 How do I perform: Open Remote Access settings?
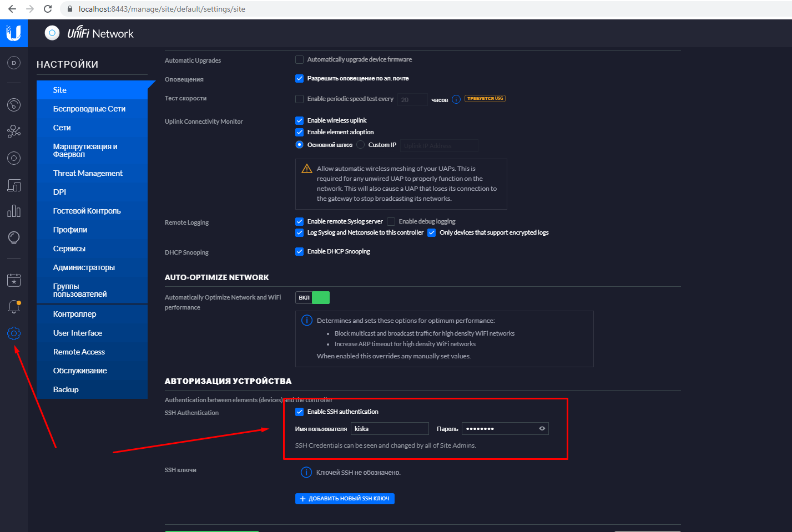click(x=92, y=352)
